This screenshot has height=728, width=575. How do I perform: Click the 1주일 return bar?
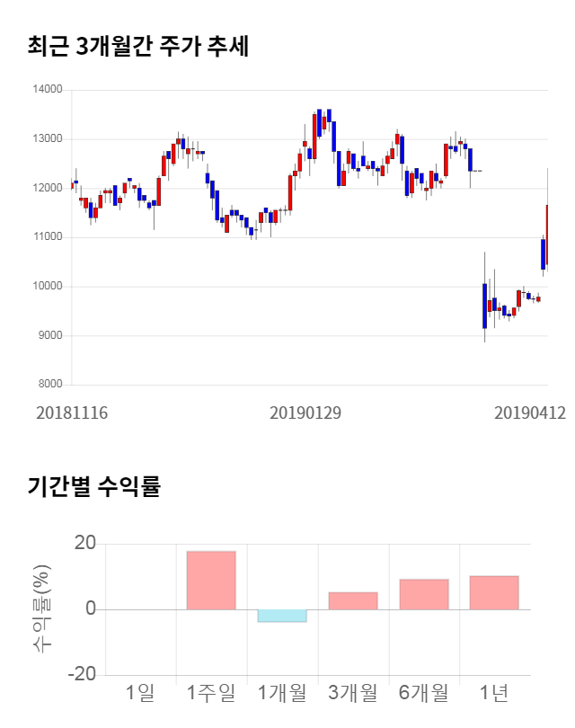pos(211,580)
